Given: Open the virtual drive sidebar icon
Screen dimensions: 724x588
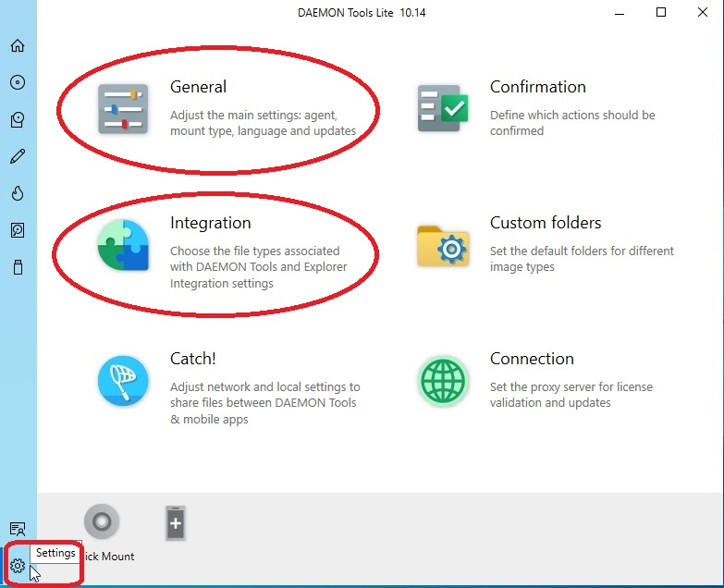Looking at the screenshot, I should (x=18, y=119).
